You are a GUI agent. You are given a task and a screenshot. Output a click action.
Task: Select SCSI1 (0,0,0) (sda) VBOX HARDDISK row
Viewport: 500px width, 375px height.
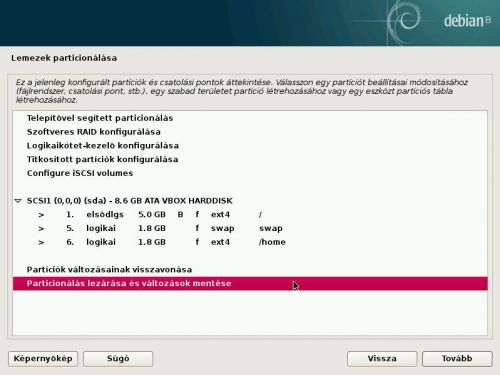(x=250, y=201)
